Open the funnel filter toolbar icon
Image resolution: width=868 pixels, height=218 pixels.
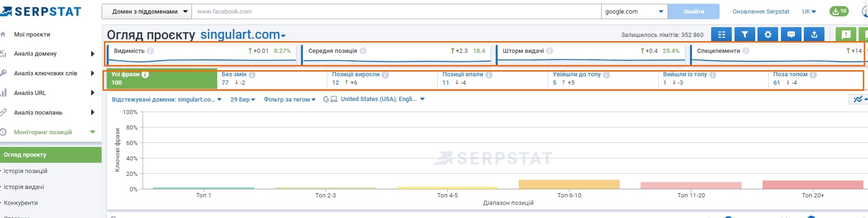pos(744,34)
